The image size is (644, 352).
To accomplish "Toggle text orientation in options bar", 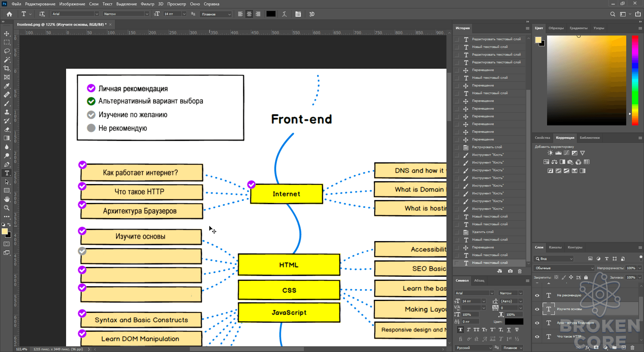I will 42,14.
